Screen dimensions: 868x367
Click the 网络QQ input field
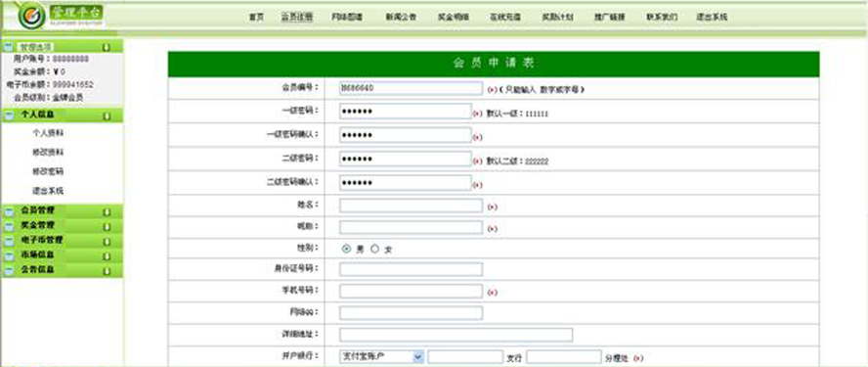(x=411, y=313)
